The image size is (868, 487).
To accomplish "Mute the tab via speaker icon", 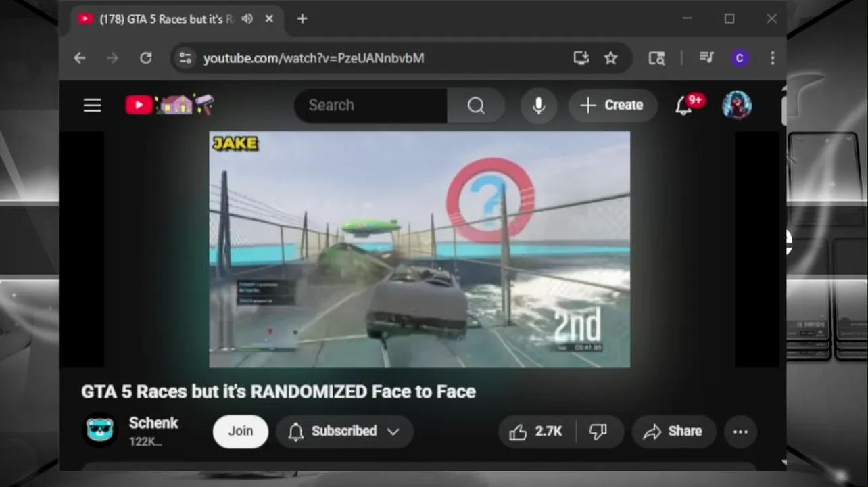I will point(247,19).
